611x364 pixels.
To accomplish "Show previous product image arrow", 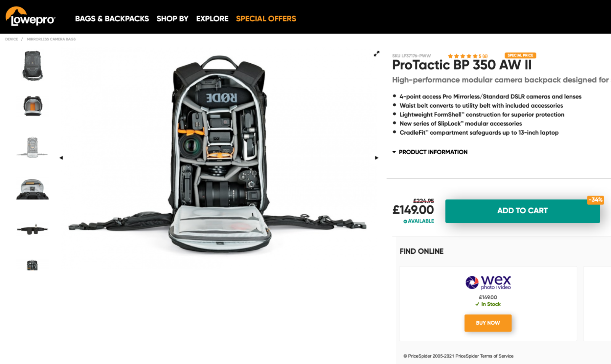I will pyautogui.click(x=61, y=158).
